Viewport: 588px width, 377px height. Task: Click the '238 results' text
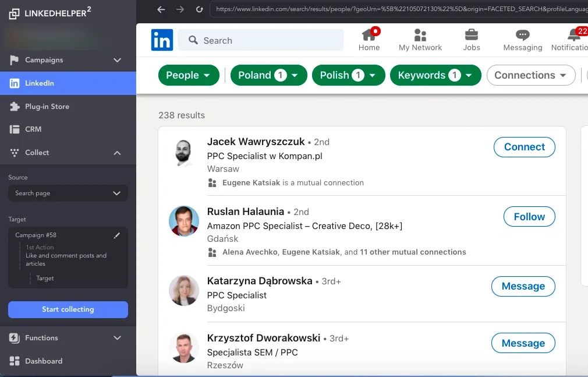(x=182, y=115)
